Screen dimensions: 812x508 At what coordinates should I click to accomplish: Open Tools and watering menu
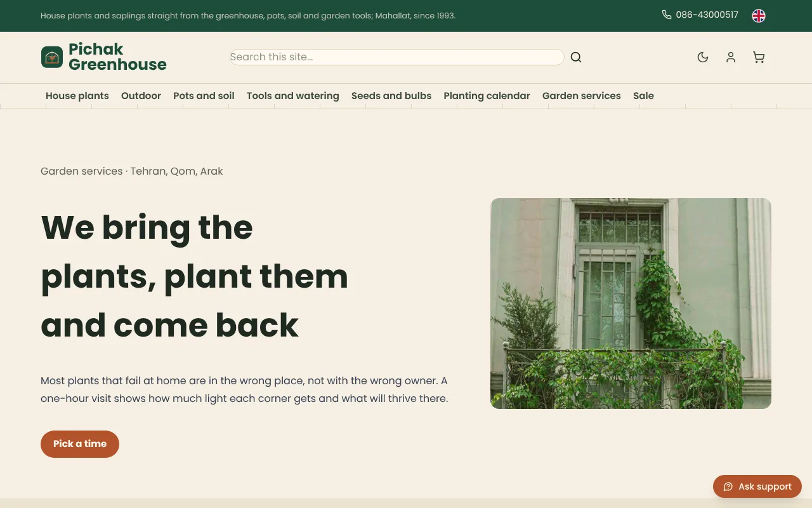tap(293, 96)
